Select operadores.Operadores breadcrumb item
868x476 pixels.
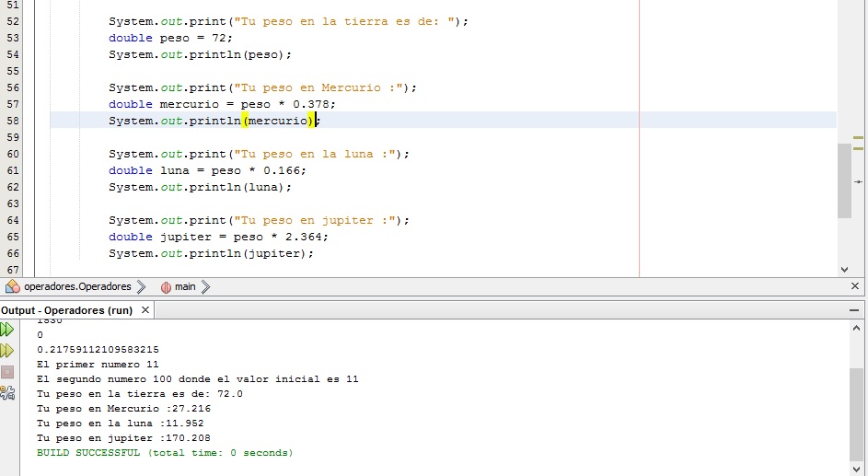coord(77,286)
